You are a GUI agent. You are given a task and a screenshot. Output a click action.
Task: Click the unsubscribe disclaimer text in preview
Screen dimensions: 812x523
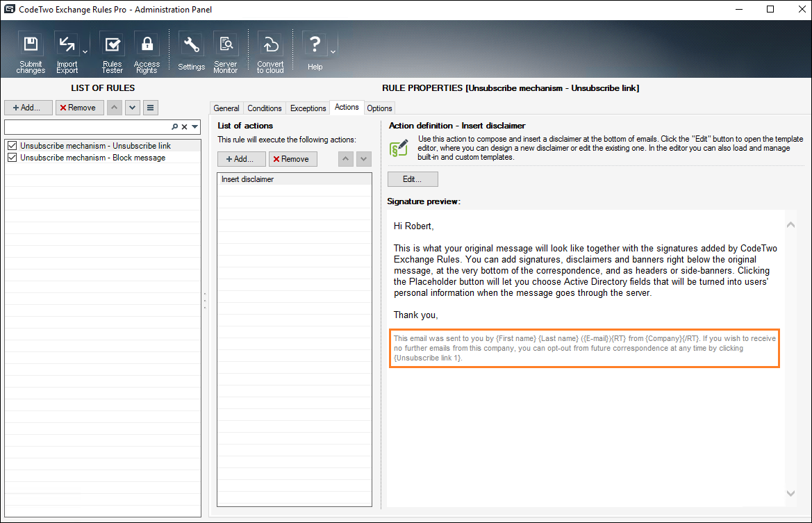click(x=585, y=348)
